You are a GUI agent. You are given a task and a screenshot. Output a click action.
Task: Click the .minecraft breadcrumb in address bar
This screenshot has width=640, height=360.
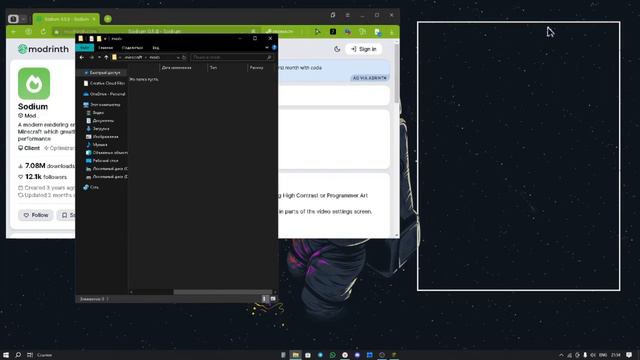pyautogui.click(x=133, y=58)
